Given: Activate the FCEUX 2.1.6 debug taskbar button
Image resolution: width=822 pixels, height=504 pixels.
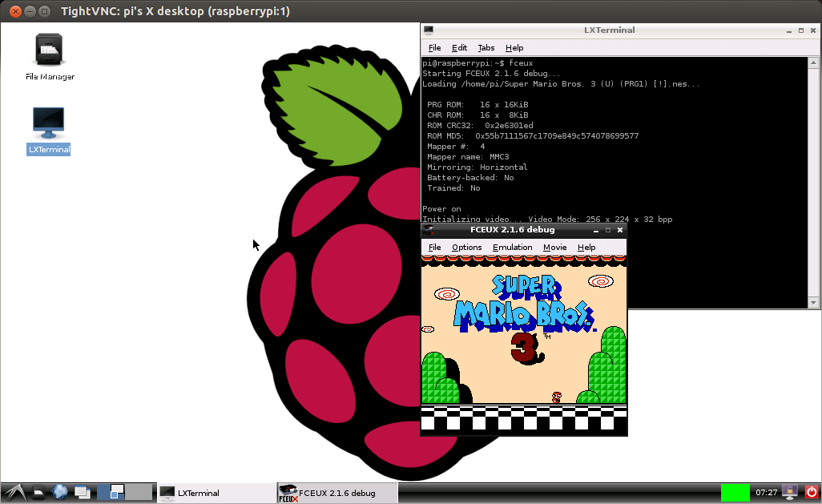Looking at the screenshot, I should [336, 493].
